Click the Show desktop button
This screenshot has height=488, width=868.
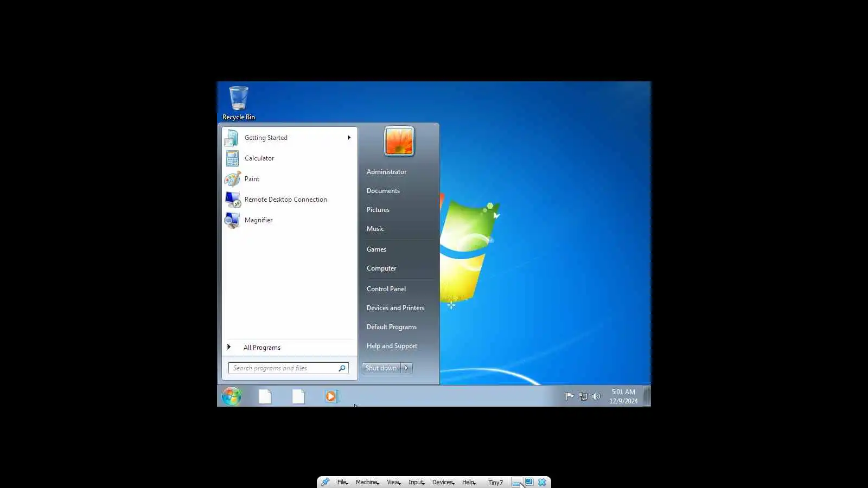(647, 396)
